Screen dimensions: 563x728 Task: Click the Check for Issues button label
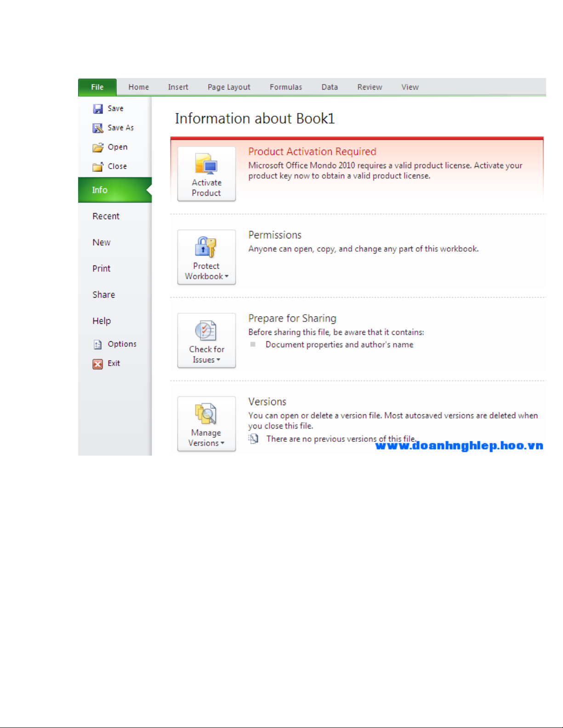click(206, 355)
